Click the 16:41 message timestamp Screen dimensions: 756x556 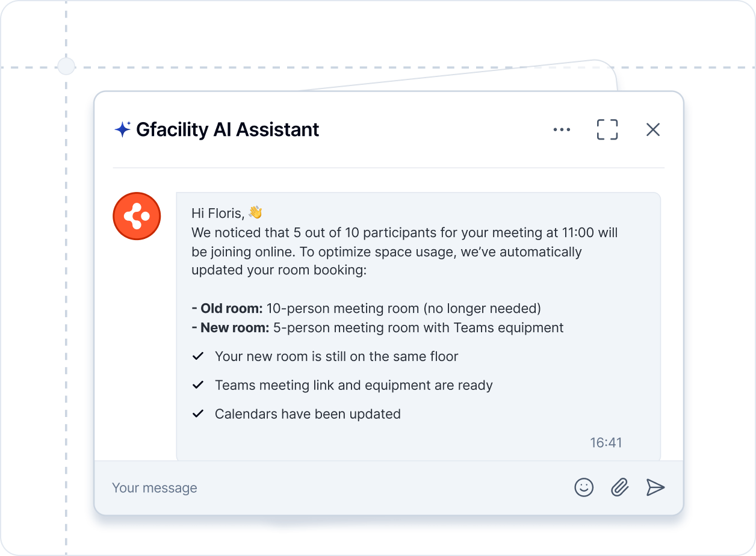point(606,443)
